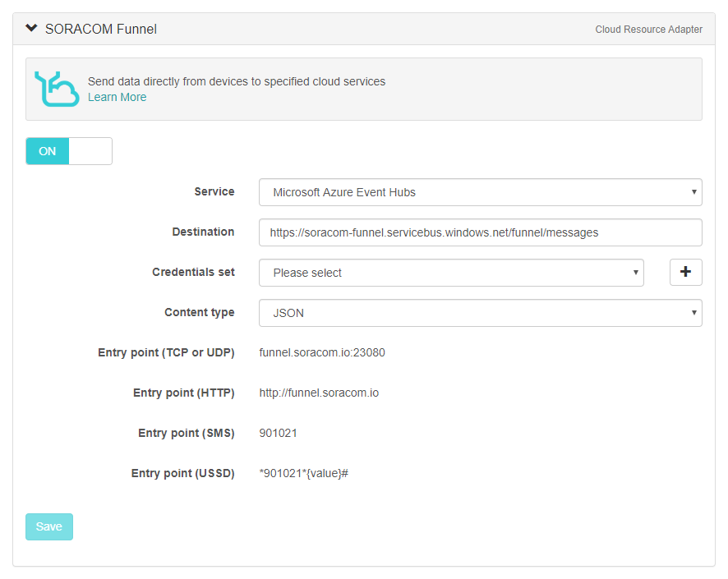
Task: Click the chevron next to SORACOM Funnel
Action: [31, 27]
